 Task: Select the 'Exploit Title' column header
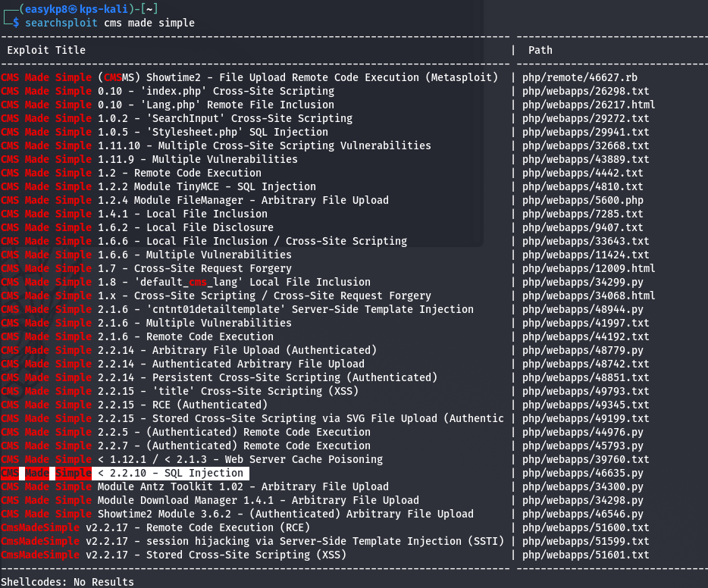pos(46,50)
